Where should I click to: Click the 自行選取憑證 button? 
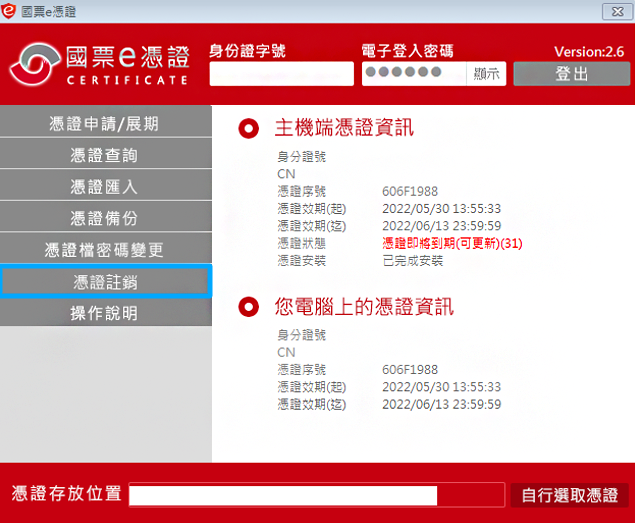(x=570, y=495)
